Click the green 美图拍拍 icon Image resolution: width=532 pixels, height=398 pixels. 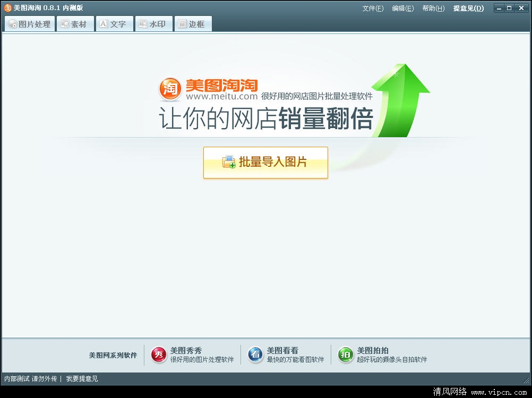tap(346, 355)
